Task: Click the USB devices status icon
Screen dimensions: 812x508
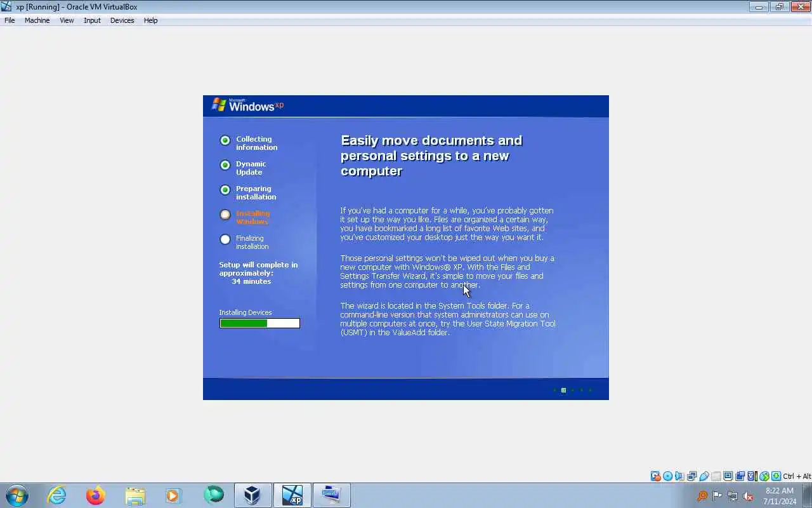Action: (x=704, y=476)
